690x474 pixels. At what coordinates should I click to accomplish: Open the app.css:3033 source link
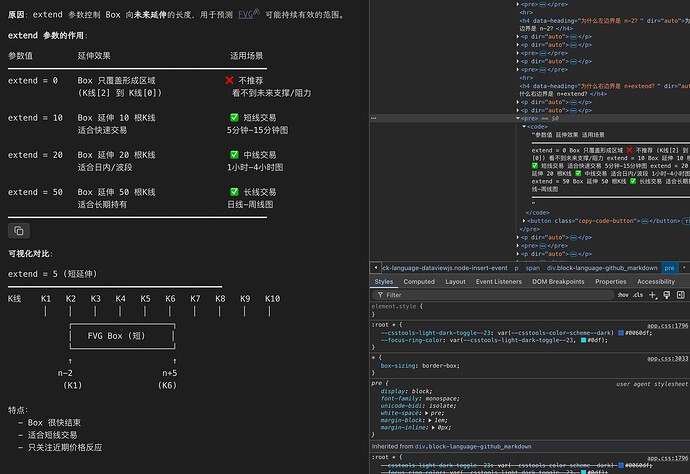(x=667, y=357)
